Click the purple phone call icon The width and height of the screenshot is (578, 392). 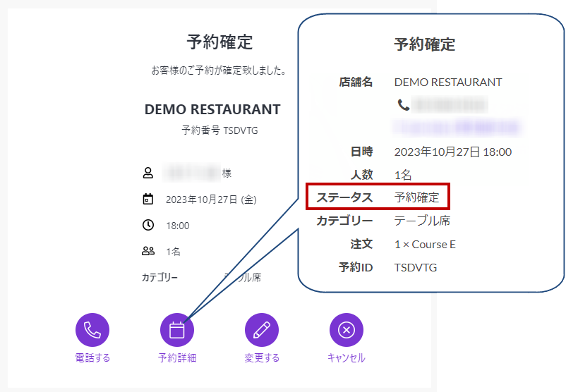(92, 330)
